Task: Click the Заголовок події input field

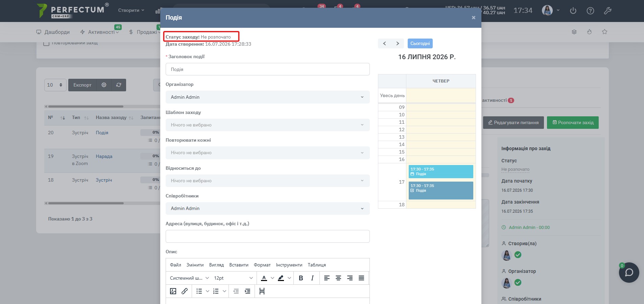Action: [x=268, y=69]
